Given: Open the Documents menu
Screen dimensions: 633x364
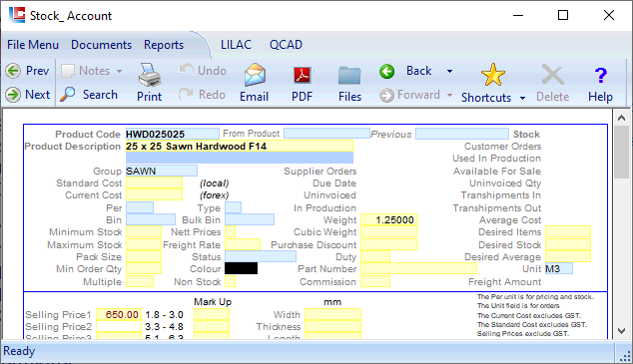Looking at the screenshot, I should point(101,45).
